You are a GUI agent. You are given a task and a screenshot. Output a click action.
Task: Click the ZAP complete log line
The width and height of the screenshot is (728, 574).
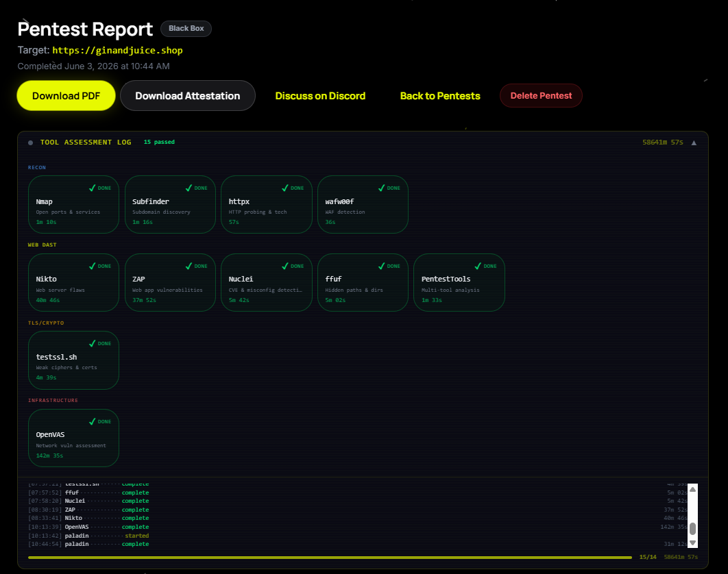pyautogui.click(x=358, y=510)
